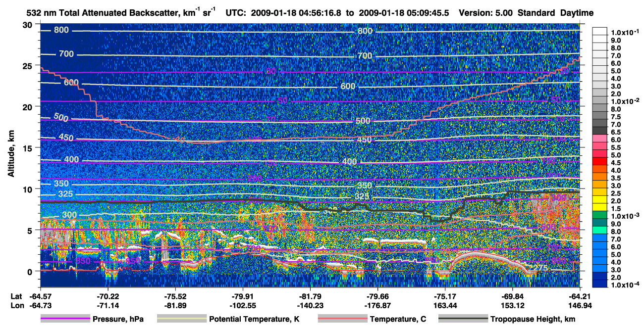Viewport: 644px width, 330px height.
Task: Click longitude value 153.12
Action: [x=512, y=305]
